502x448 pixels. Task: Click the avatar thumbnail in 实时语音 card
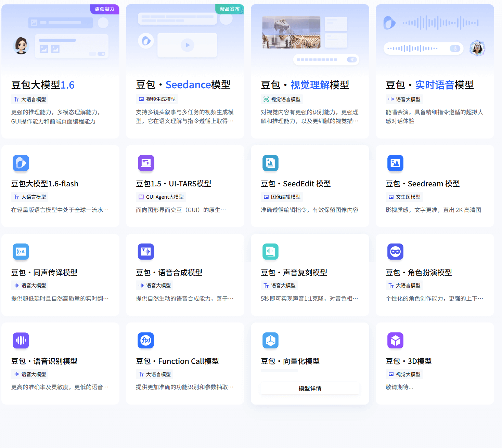click(477, 48)
